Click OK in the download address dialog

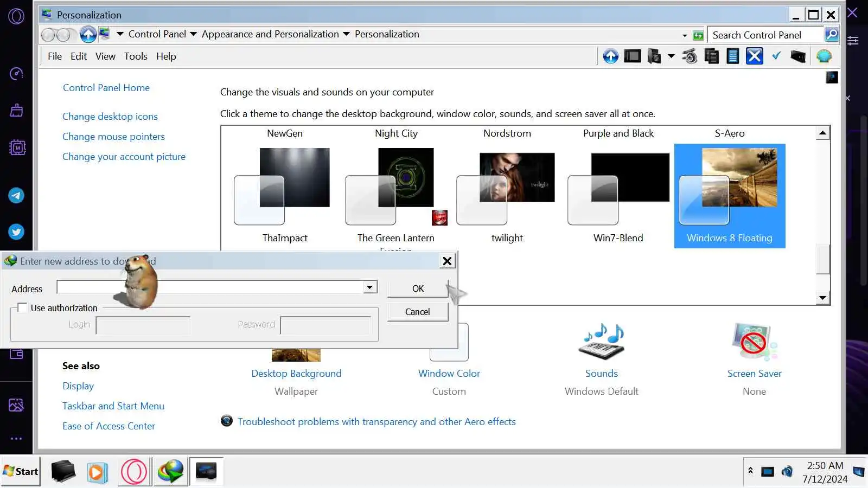[x=418, y=288]
